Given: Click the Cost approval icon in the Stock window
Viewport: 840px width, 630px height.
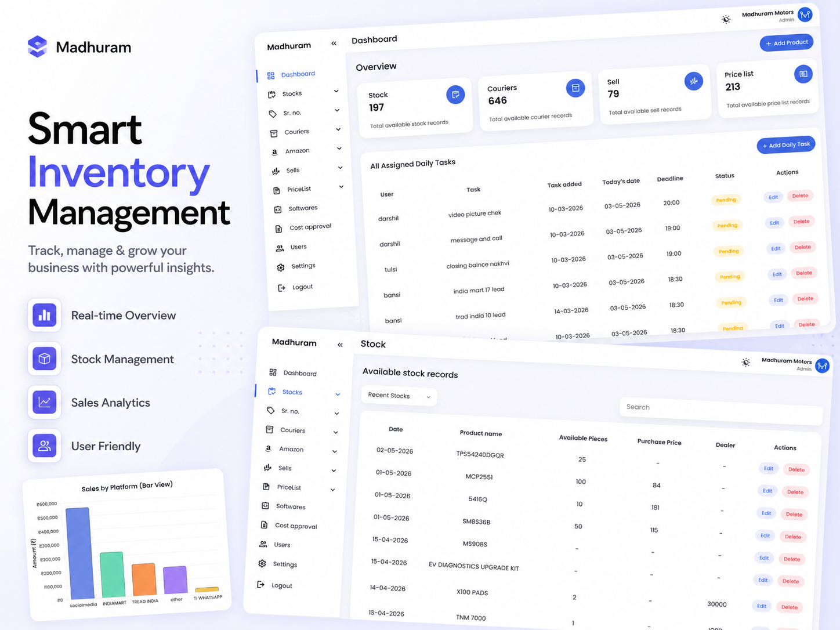Looking at the screenshot, I should coord(265,525).
